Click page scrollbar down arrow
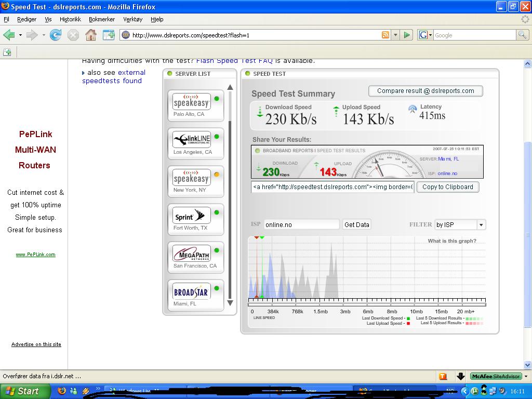 (x=527, y=365)
